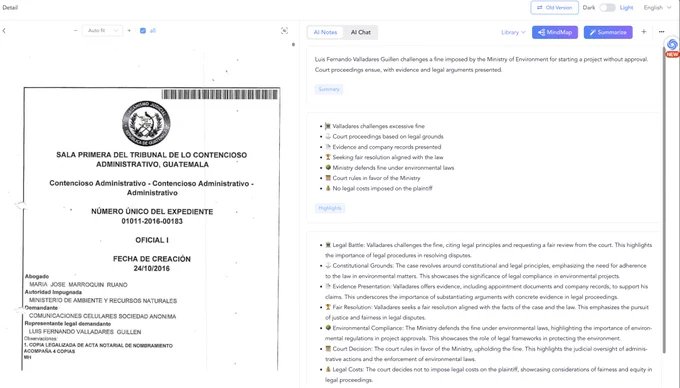The image size is (680, 388).
Task: Switch to the AI Chat tab
Action: coord(360,33)
